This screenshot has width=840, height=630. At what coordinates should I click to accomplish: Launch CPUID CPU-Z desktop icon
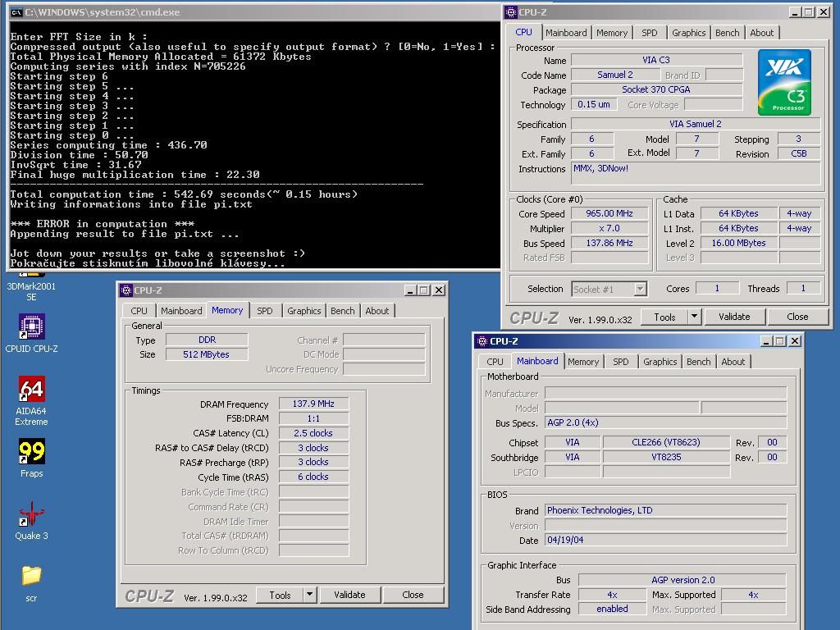click(x=31, y=334)
